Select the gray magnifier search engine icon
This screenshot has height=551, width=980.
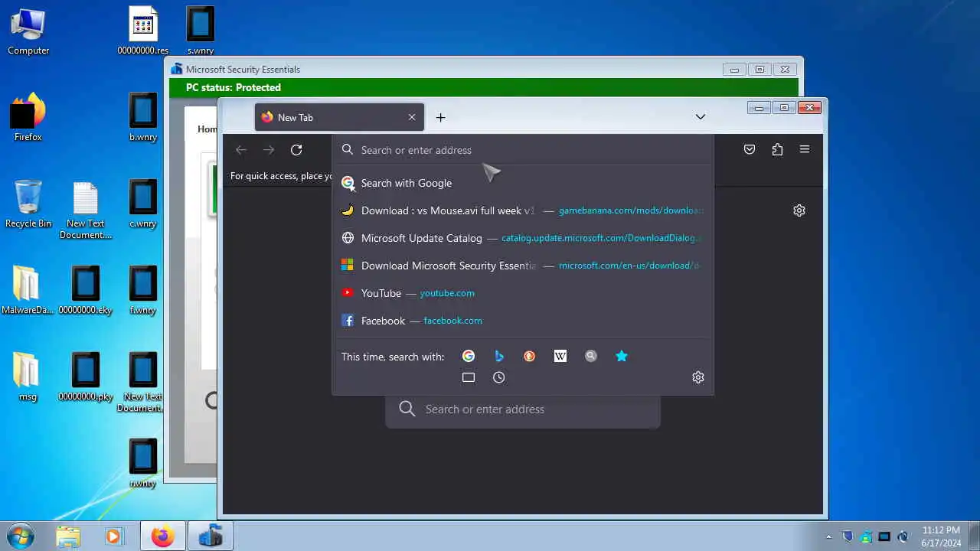click(x=591, y=356)
